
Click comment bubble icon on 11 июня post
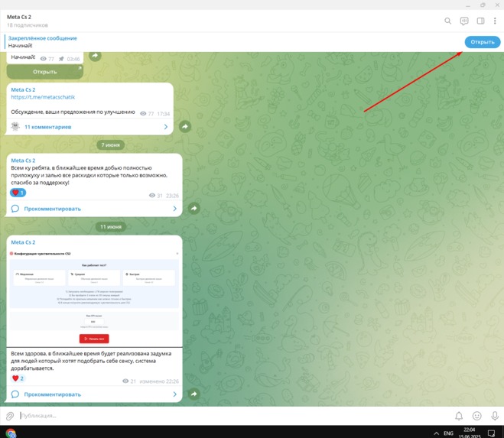[x=15, y=394]
